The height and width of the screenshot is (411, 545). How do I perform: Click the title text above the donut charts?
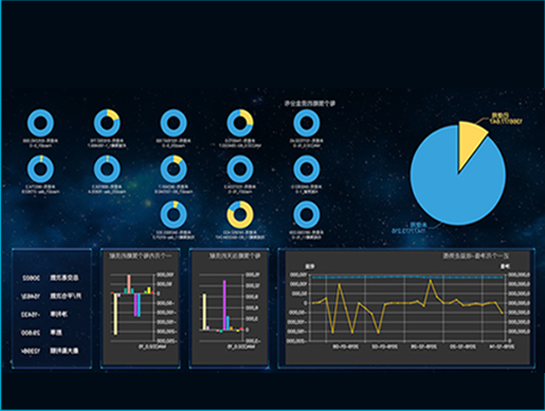[310, 103]
